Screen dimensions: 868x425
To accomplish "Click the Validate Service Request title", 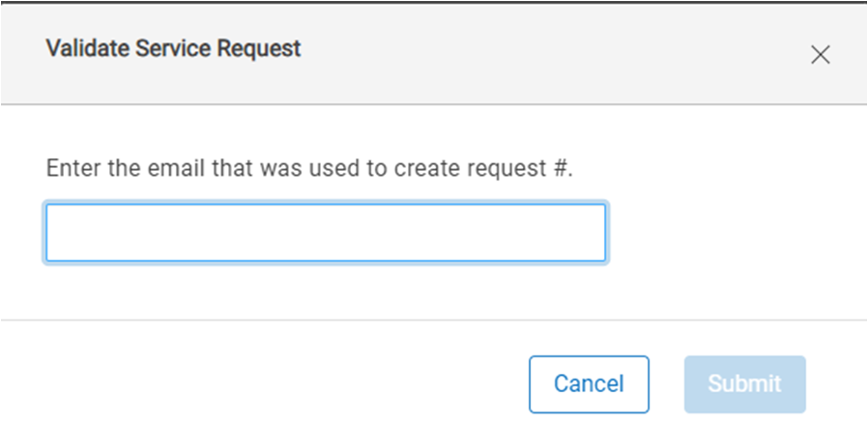I will tap(174, 48).
